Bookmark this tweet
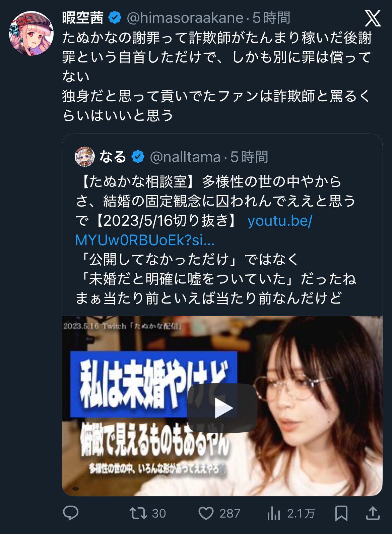This screenshot has width=392, height=534. click(341, 513)
